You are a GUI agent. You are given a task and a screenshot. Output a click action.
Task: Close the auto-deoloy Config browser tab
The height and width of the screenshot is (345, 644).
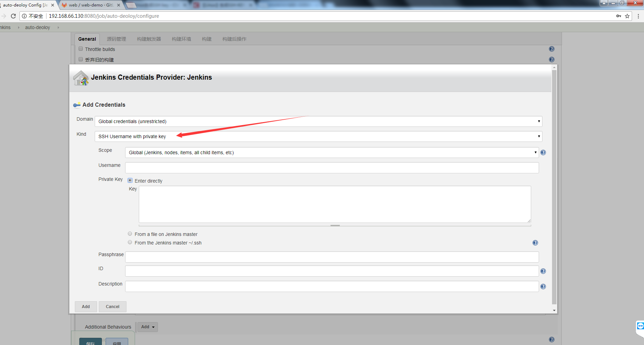click(53, 5)
